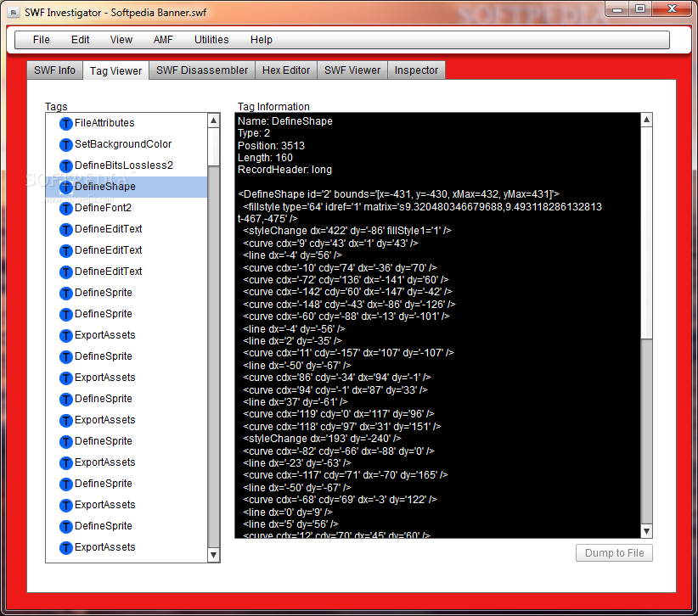
Task: Select the SetBackgroundColor tag
Action: click(x=127, y=144)
